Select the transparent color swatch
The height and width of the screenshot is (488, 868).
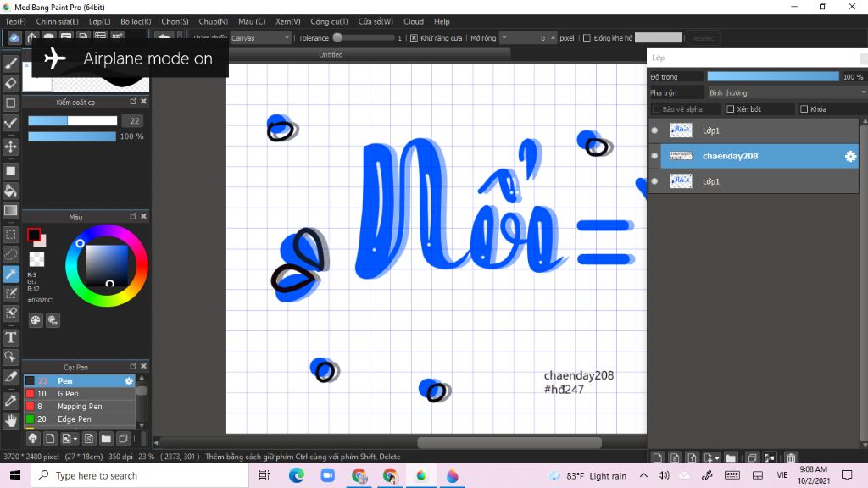coord(36,259)
